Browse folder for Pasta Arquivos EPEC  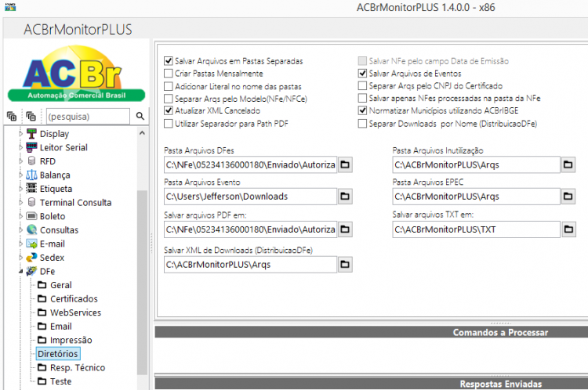pos(568,197)
